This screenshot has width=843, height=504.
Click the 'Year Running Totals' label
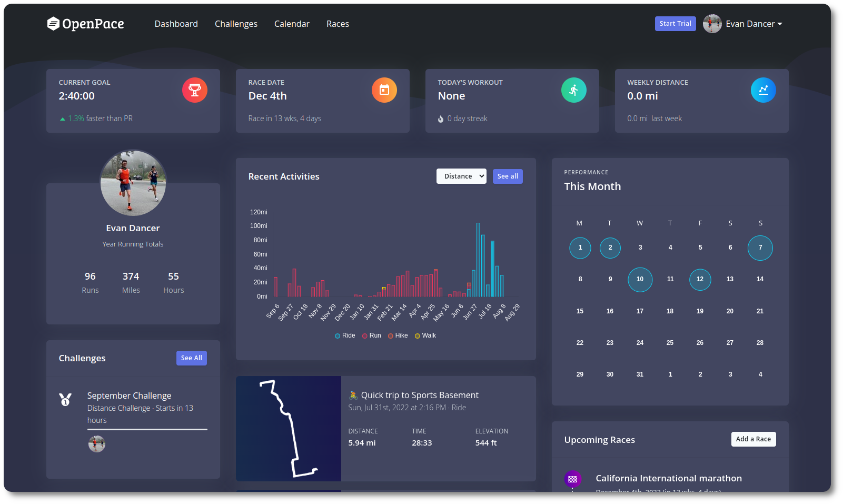tap(133, 244)
